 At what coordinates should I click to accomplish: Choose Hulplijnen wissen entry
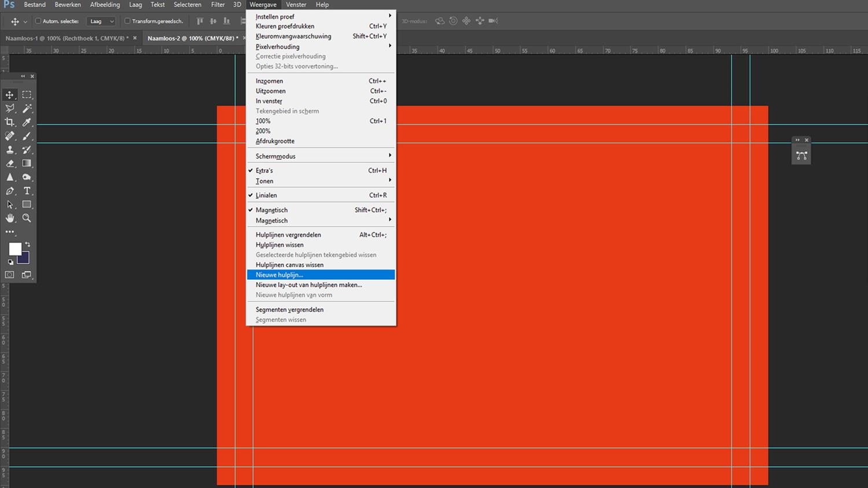(x=321, y=245)
